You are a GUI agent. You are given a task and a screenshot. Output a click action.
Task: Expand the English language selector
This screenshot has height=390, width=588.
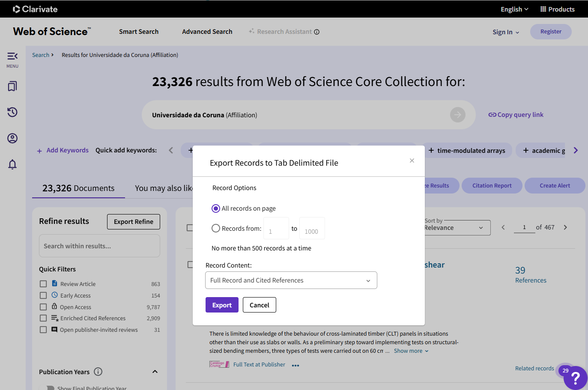(x=514, y=9)
